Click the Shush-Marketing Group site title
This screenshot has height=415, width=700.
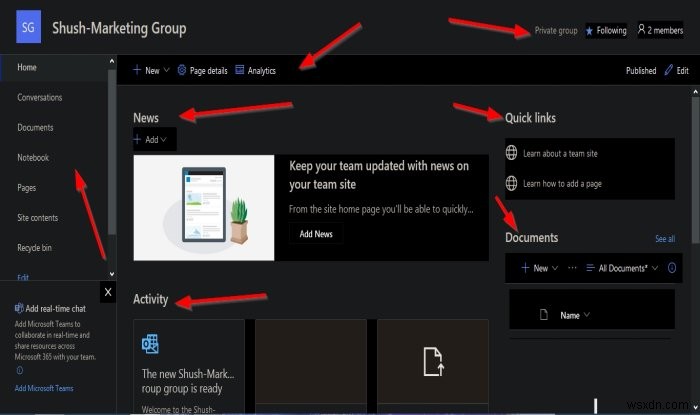[119, 28]
